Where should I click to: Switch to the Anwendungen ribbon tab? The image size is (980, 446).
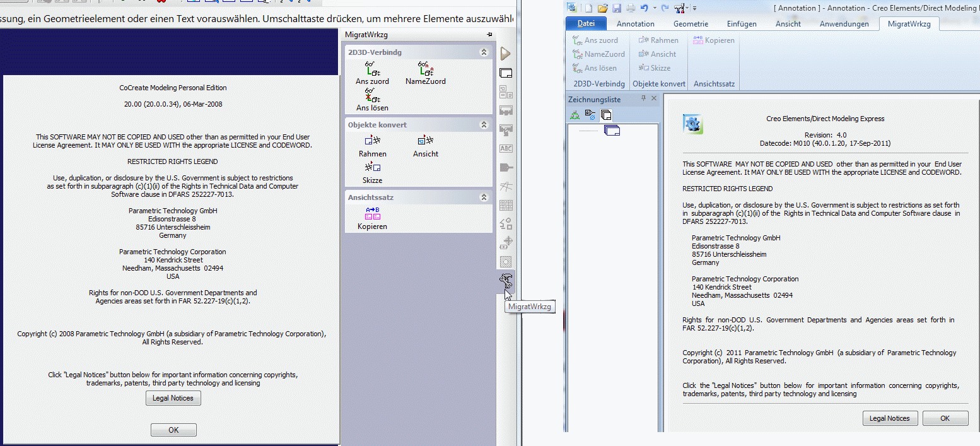845,24
